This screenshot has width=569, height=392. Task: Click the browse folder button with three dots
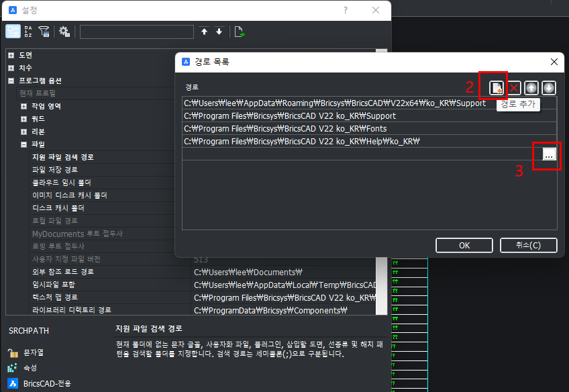pos(549,154)
